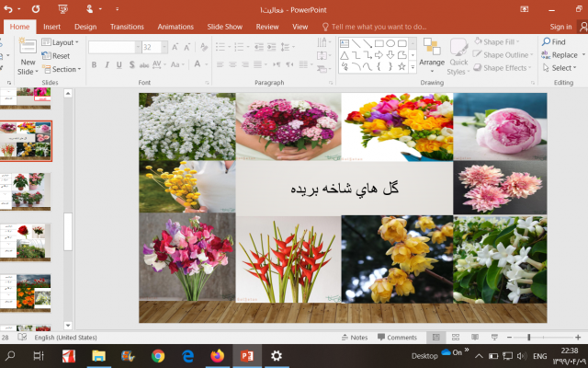Toggle Align Left paragraph alignment
This screenshot has height=368, width=588.
click(x=220, y=64)
